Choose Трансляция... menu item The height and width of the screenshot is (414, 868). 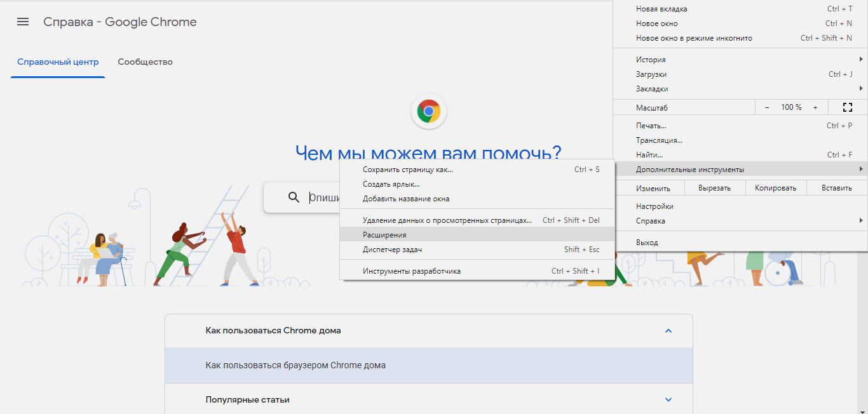pos(740,140)
